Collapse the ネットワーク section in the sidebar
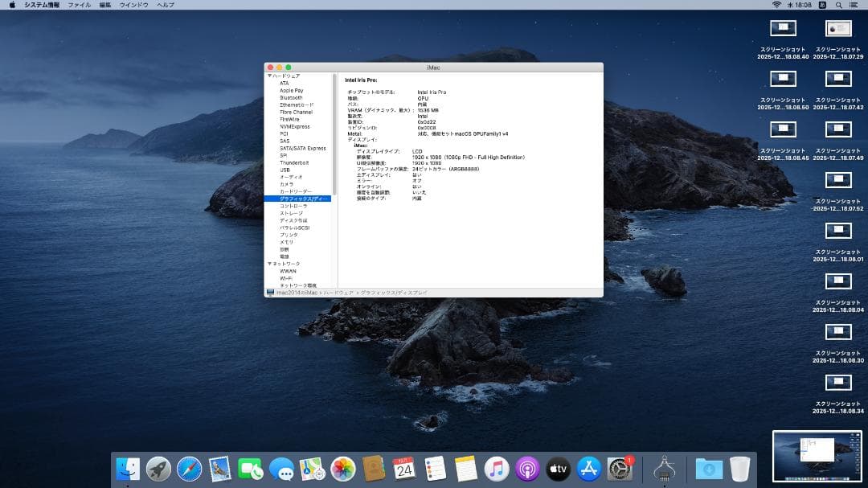868x488 pixels. tap(270, 263)
